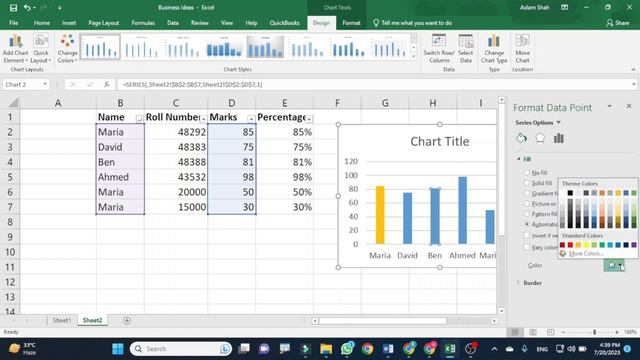Open Percentage column filter dropdown
The width and height of the screenshot is (640, 360).
(x=309, y=118)
